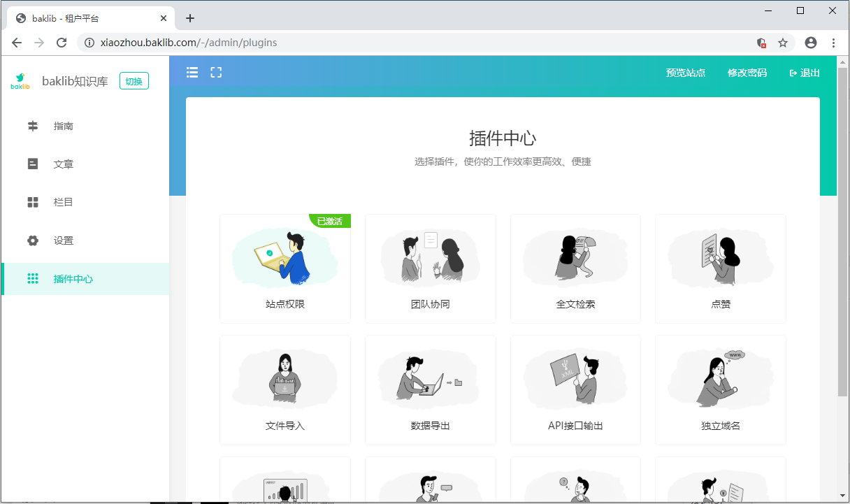Click the 退出 logout link
The image size is (850, 504).
pos(805,73)
